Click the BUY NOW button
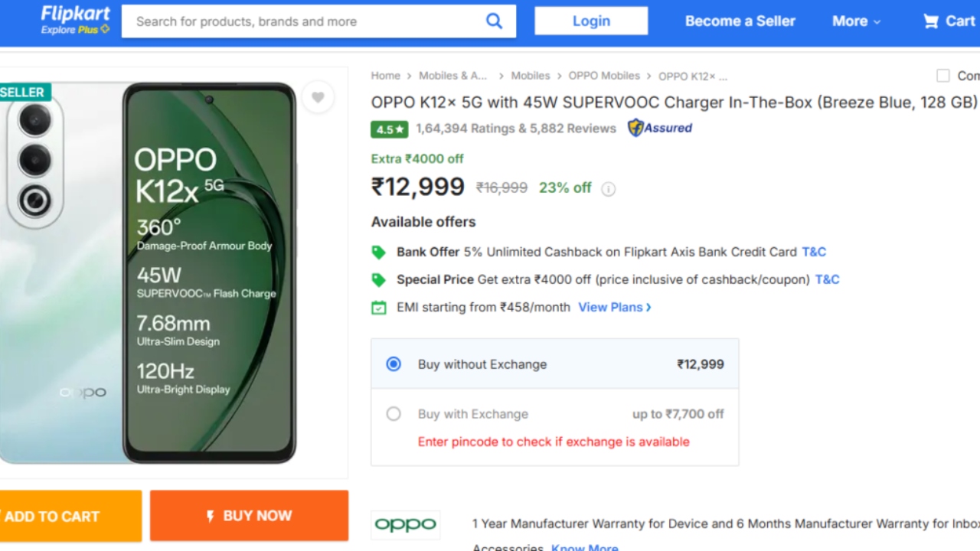This screenshot has width=980, height=551. point(249,516)
